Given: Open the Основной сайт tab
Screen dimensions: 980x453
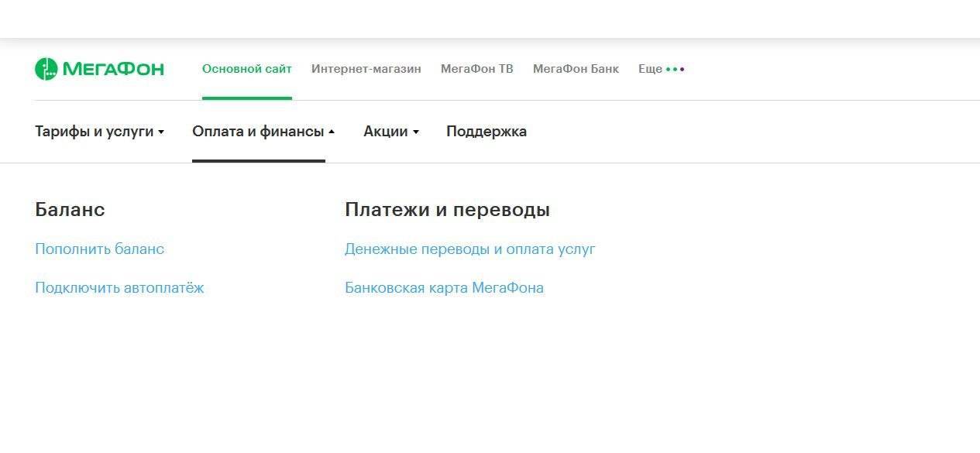Looking at the screenshot, I should 247,69.
